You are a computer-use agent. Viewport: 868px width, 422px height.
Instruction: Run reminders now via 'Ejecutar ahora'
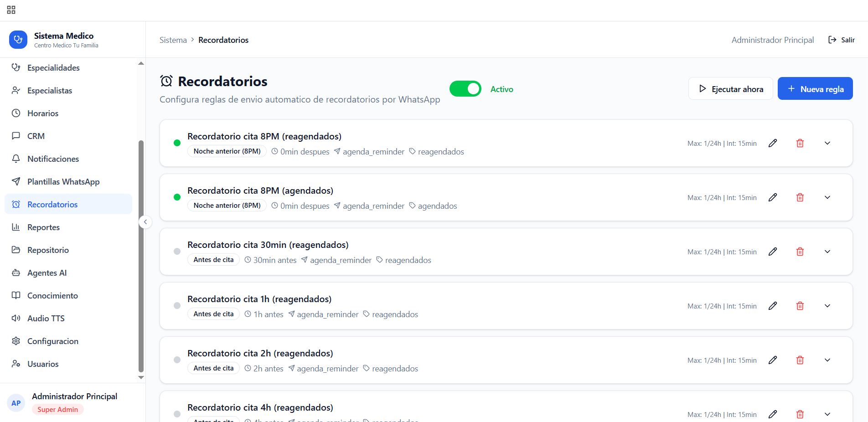[x=730, y=89]
